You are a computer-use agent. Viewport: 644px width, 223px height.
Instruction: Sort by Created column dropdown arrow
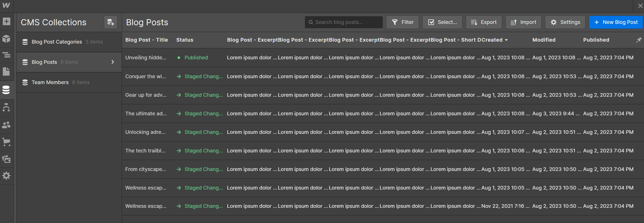pyautogui.click(x=506, y=40)
